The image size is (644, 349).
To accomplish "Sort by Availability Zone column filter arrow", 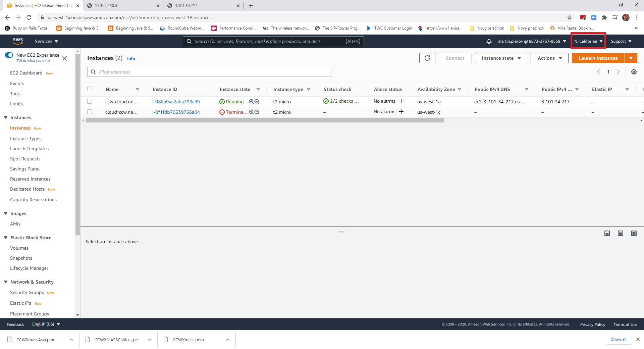I will (x=460, y=89).
